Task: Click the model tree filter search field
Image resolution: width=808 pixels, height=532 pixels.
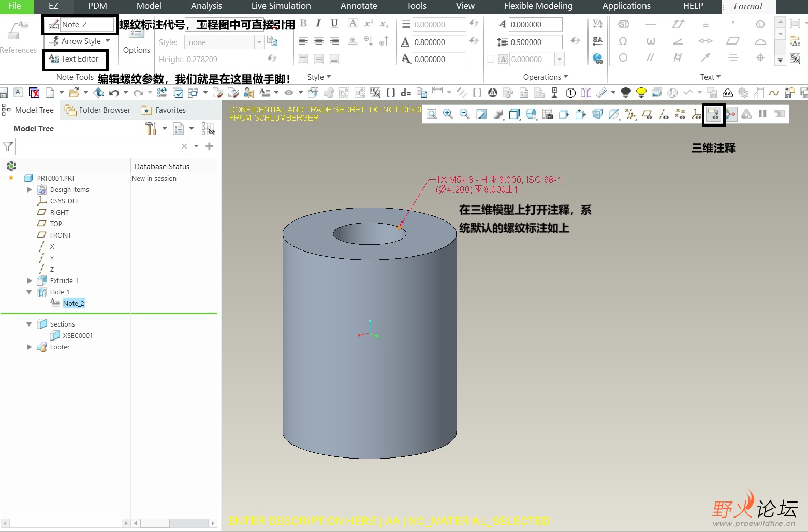Action: coord(98,146)
